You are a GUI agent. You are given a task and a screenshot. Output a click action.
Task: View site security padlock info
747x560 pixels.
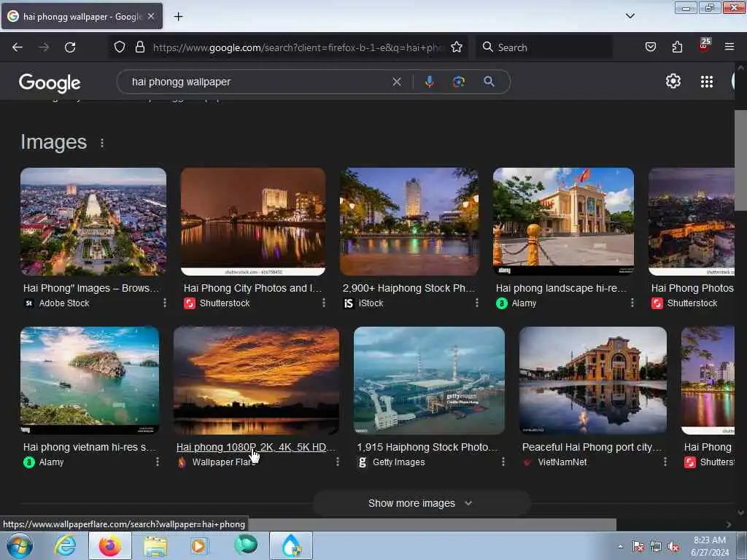[139, 47]
